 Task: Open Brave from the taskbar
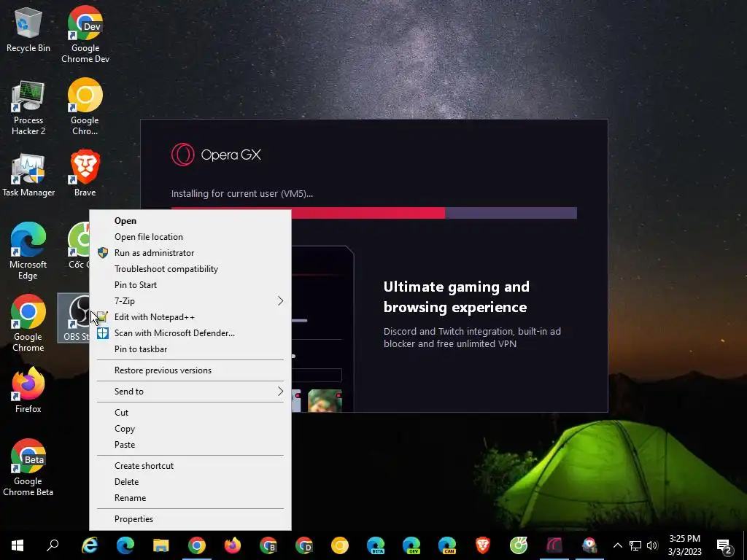tap(483, 545)
